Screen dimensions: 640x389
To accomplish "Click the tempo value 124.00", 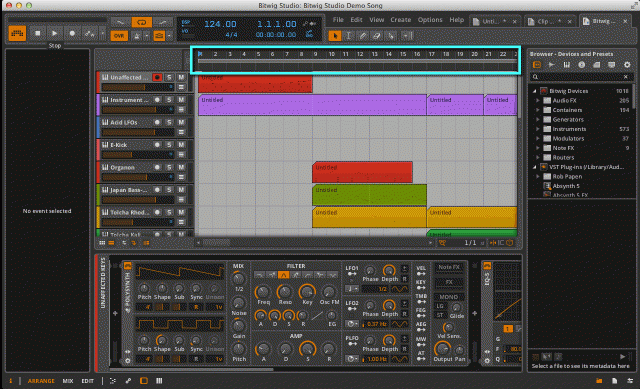I will [220, 24].
